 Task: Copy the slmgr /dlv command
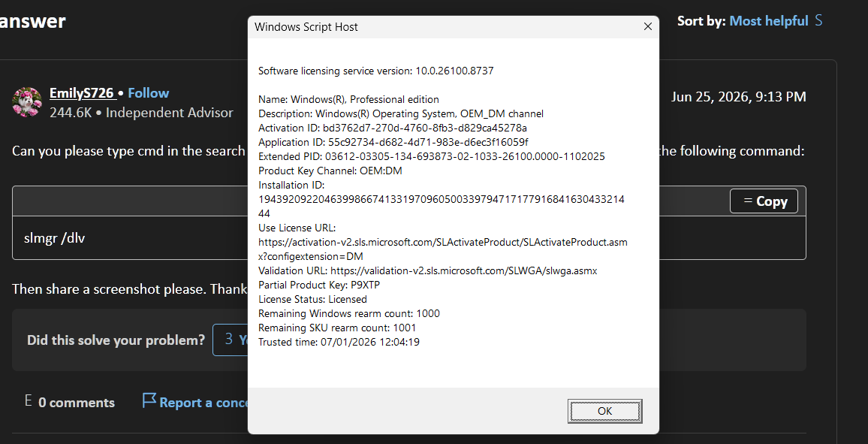pyautogui.click(x=764, y=201)
